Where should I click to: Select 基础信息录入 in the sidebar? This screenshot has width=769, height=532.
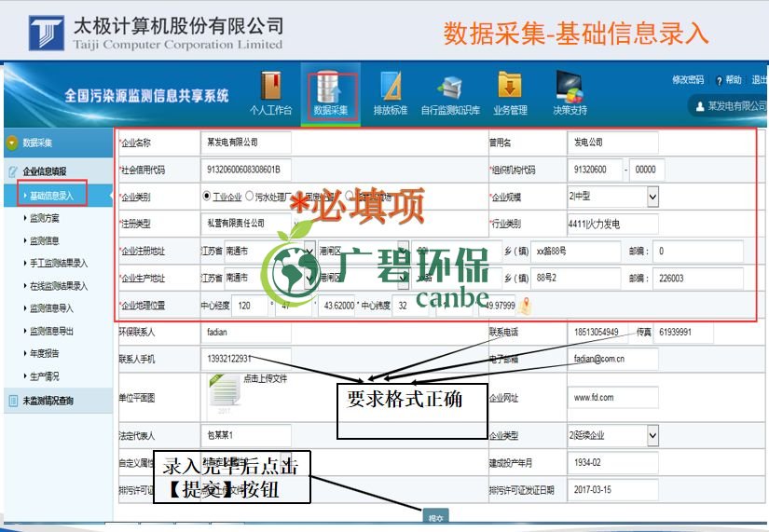[52, 195]
